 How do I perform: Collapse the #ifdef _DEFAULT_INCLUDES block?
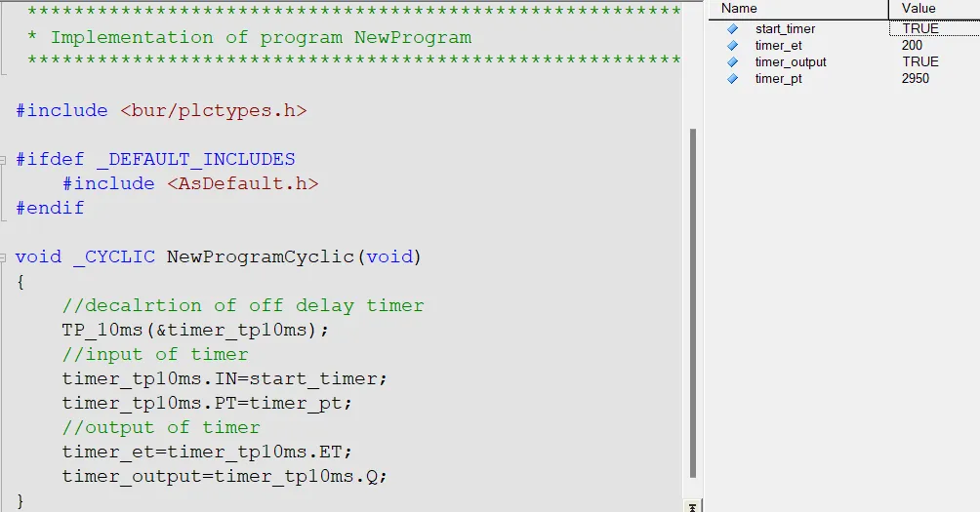(3, 160)
